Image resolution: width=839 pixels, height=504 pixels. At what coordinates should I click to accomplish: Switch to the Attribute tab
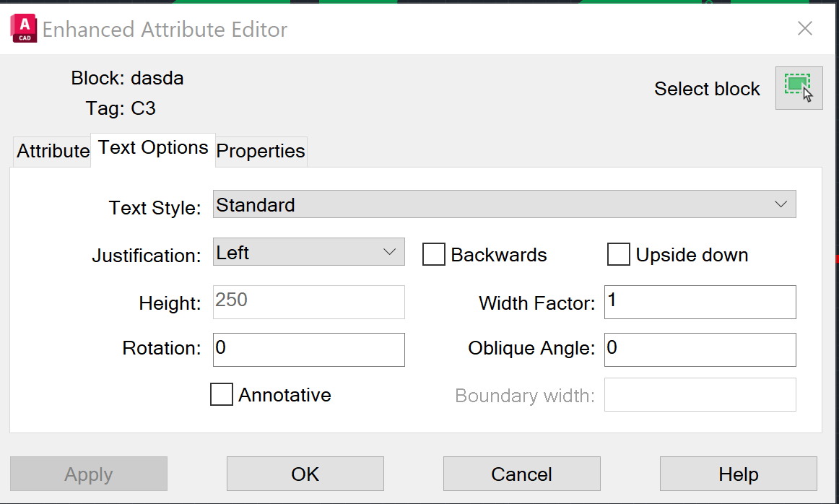(x=51, y=151)
